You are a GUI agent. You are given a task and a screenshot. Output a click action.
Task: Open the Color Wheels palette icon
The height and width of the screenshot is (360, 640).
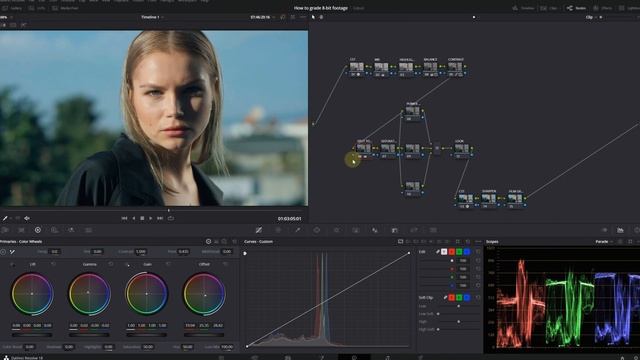[38, 230]
